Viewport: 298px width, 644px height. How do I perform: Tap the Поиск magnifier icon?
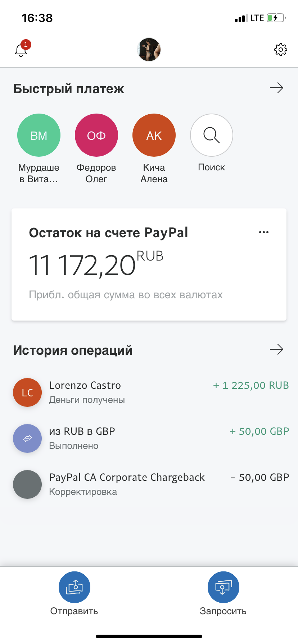click(212, 135)
